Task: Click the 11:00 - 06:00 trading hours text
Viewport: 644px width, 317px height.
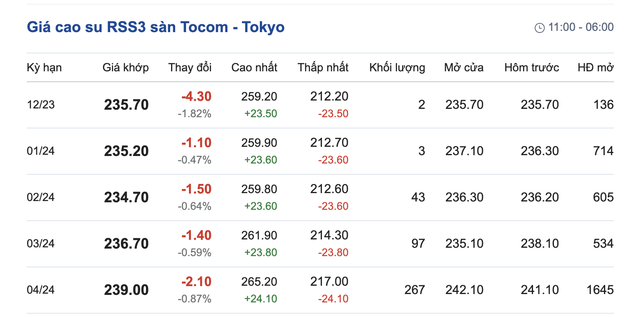Action: pyautogui.click(x=581, y=28)
